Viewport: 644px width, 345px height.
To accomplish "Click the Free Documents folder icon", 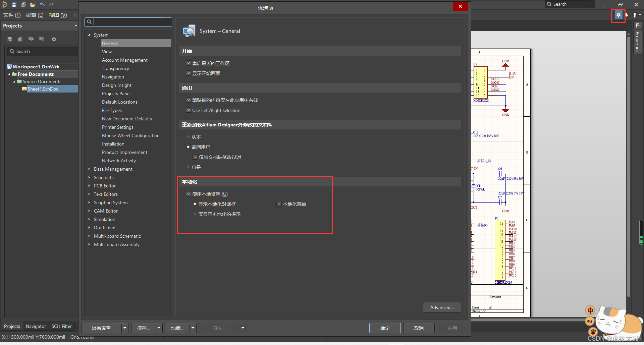I will click(14, 74).
